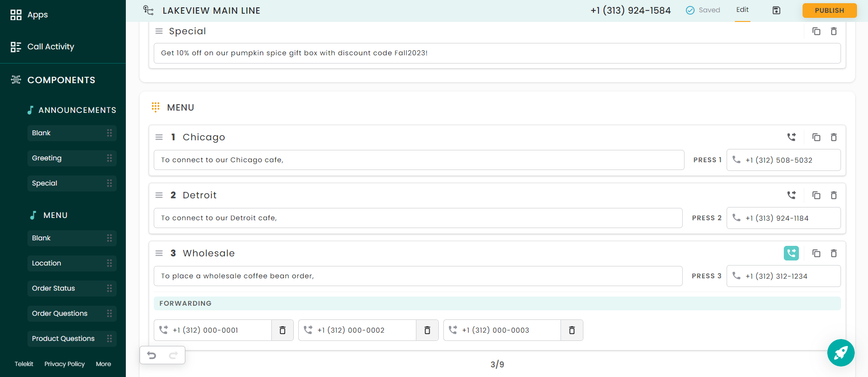Image resolution: width=868 pixels, height=377 pixels.
Task: Edit the Wholesale phone number field
Action: (783, 276)
